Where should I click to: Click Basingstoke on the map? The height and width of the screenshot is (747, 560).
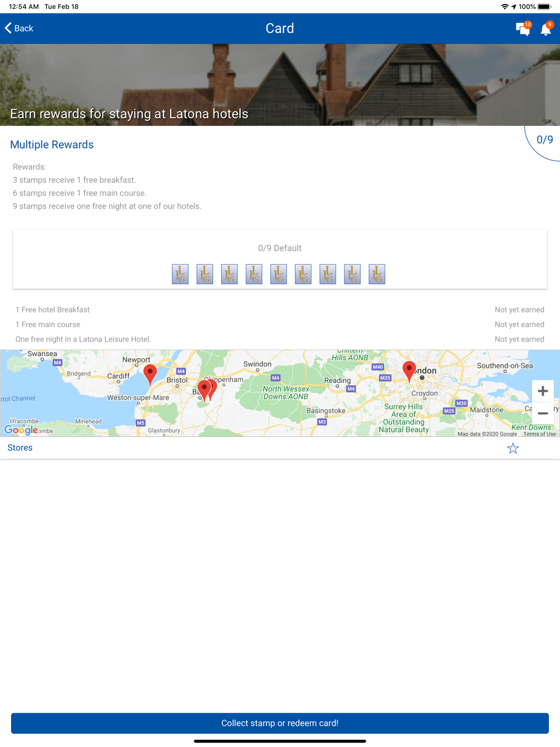[326, 410]
